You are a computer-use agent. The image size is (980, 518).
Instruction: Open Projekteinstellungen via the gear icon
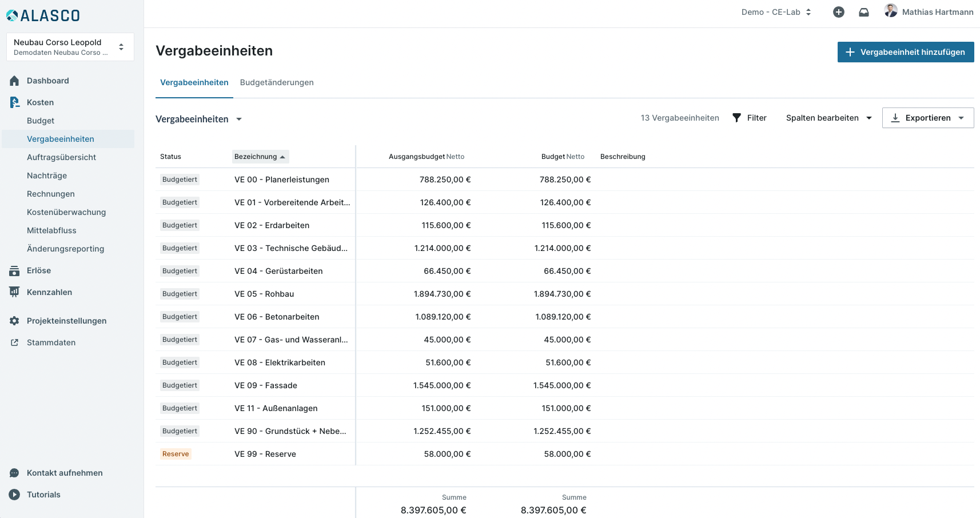click(14, 321)
